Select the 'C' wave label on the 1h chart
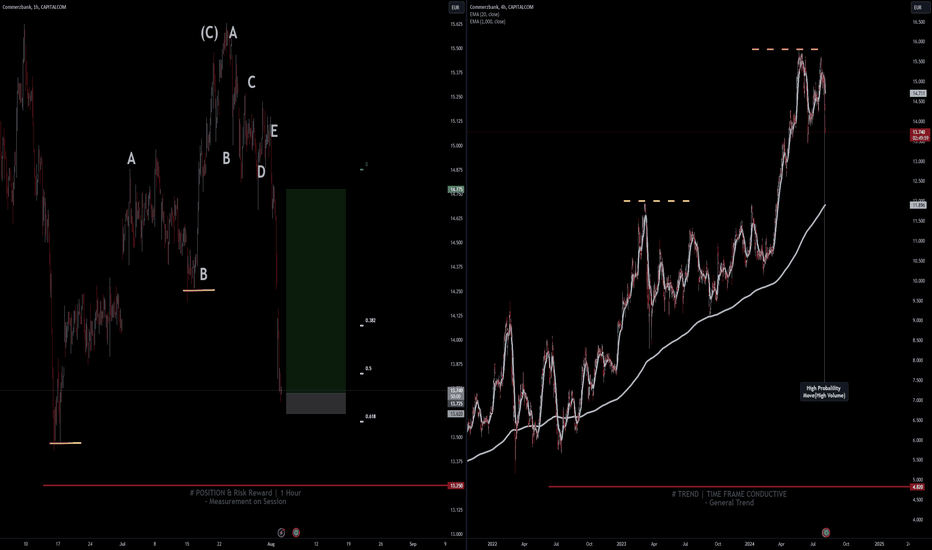Viewport: 932px width, 550px height. point(251,82)
